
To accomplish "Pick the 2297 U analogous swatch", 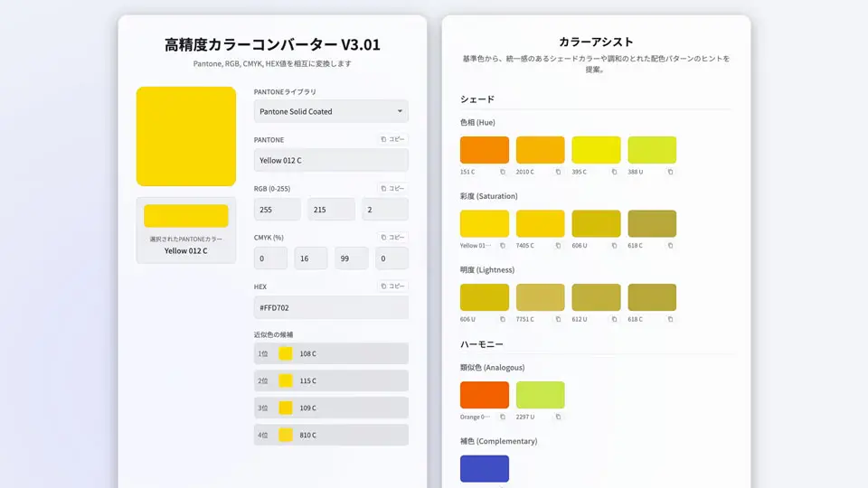I will 541,395.
